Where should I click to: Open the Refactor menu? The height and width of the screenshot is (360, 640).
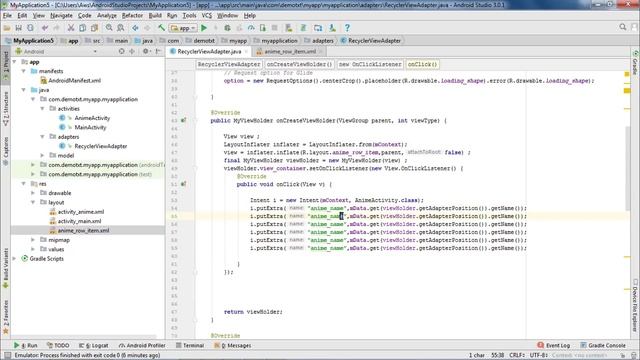(x=132, y=16)
